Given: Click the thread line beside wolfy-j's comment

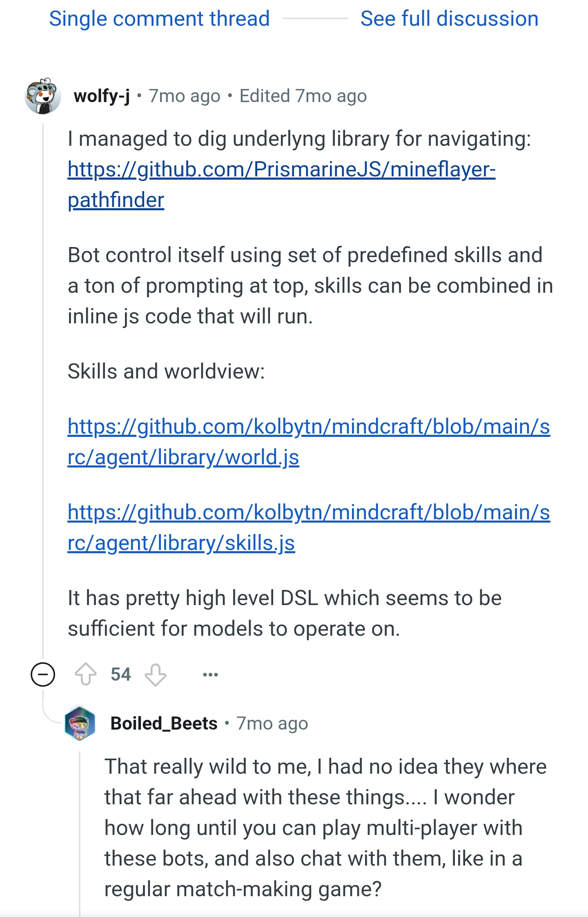Looking at the screenshot, I should click(x=43, y=388).
